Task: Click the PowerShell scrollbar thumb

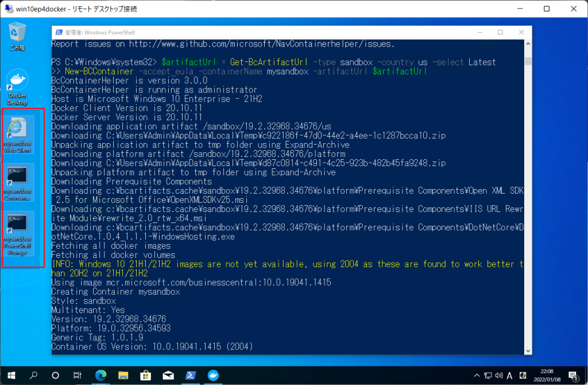Action: [528, 61]
